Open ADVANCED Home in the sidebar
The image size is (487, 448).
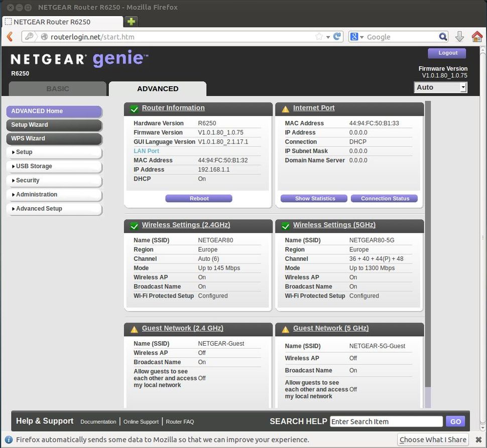click(x=54, y=111)
